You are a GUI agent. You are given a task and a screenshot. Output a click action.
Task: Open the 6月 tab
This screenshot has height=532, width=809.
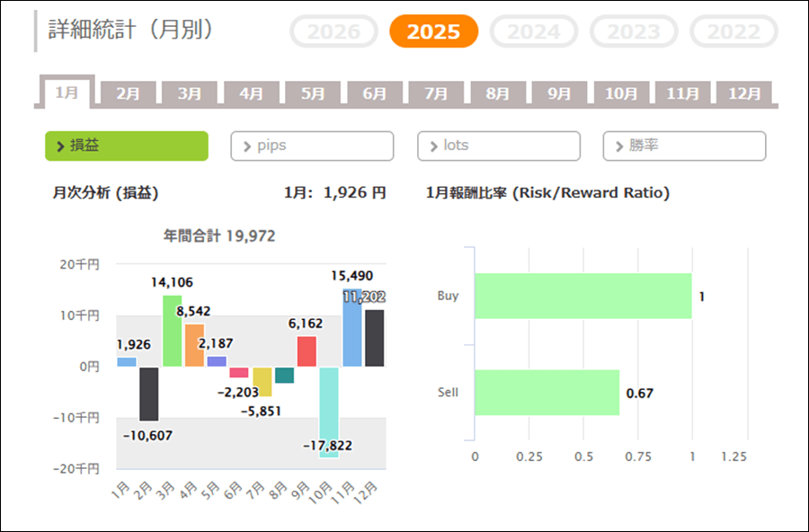pos(375,93)
